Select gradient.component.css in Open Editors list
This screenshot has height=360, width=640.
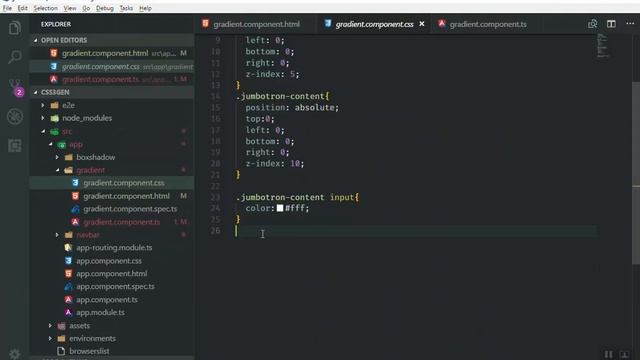tap(112, 67)
